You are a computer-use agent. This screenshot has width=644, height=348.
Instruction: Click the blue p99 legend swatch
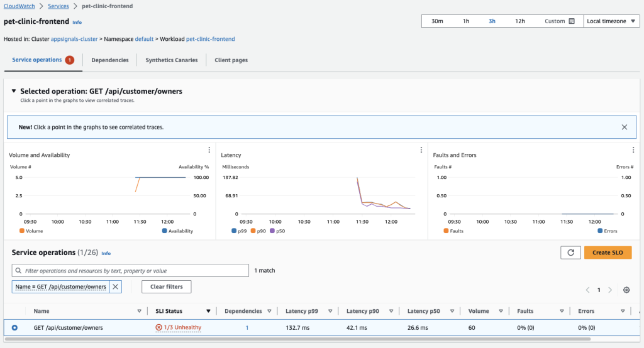coord(234,231)
